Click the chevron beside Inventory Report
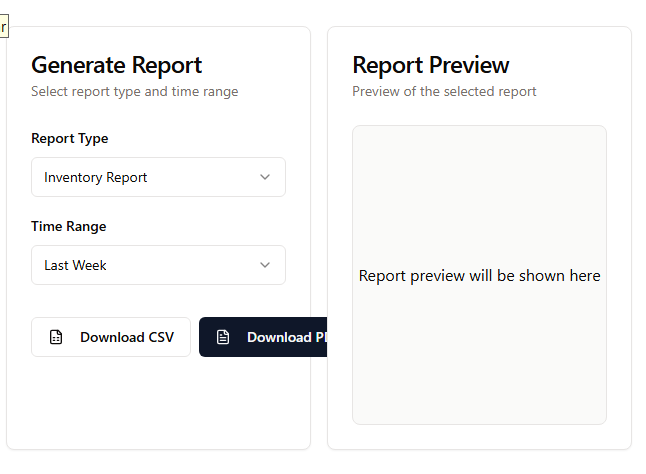This screenshot has width=646, height=474. [x=265, y=177]
